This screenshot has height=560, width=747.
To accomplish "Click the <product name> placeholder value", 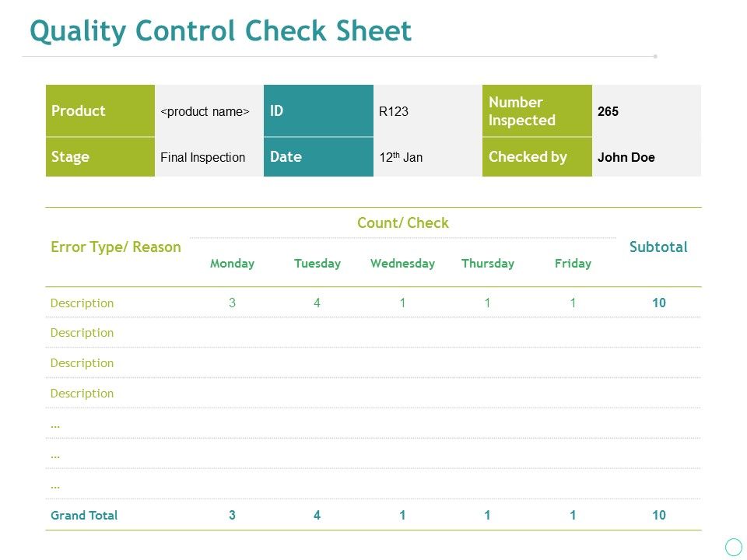I will tap(205, 111).
